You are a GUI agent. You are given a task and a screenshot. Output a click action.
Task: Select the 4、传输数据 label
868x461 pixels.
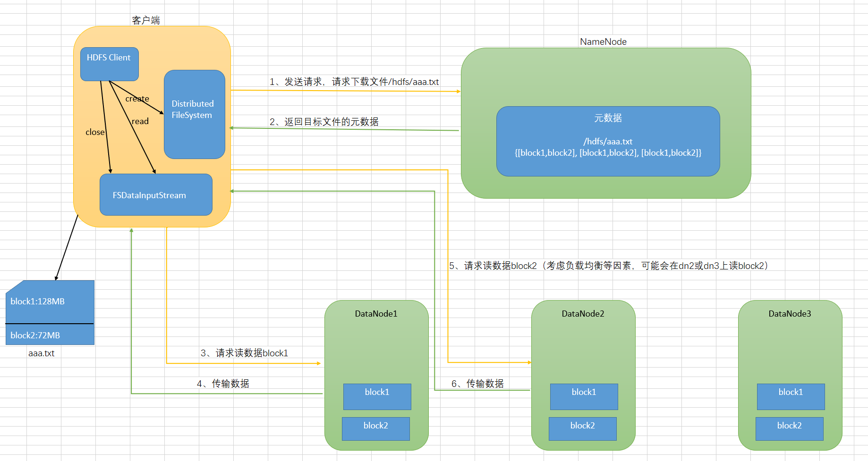(223, 384)
